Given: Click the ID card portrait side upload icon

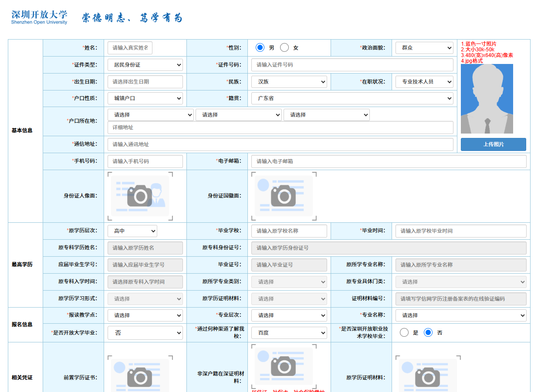Looking at the screenshot, I should tap(140, 196).
